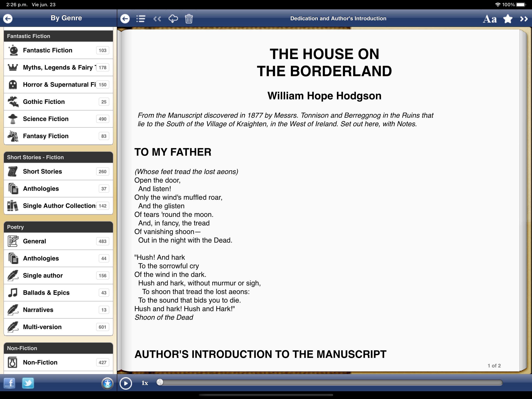Click title The House on the Borderland
The width and height of the screenshot is (532, 399).
pyautogui.click(x=324, y=63)
